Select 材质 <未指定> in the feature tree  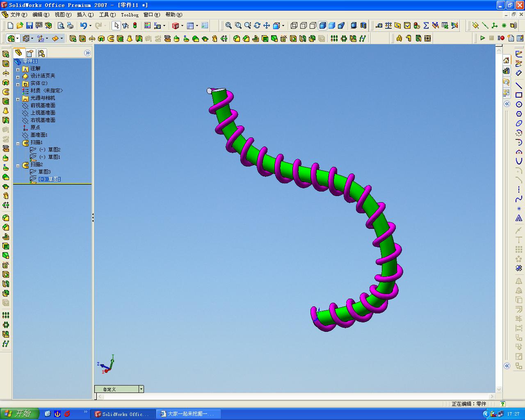click(46, 91)
